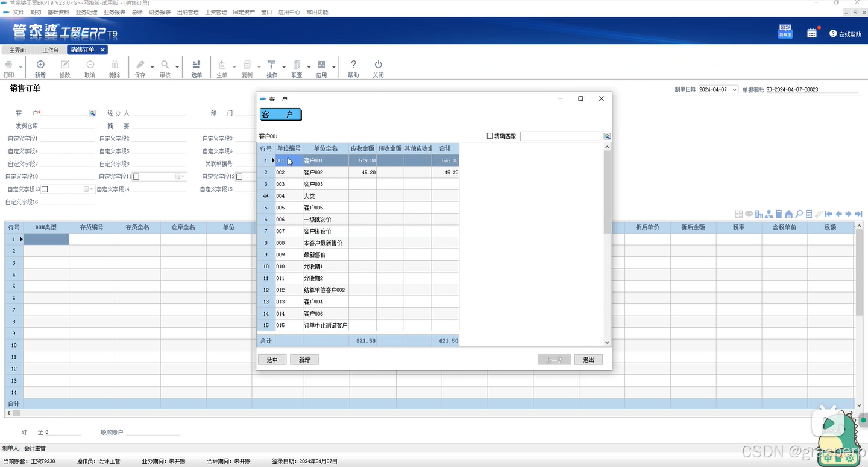The width and height of the screenshot is (868, 467).
Task: Switch to the 主界面 tab
Action: (17, 50)
